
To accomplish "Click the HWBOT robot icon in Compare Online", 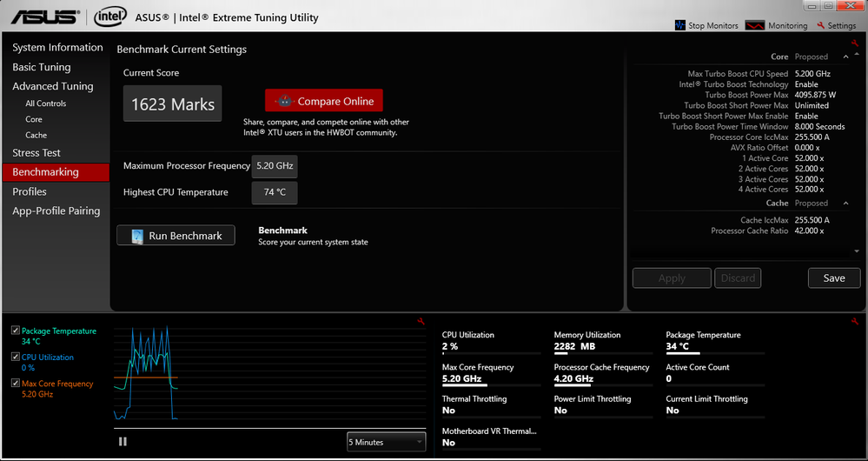I will (x=284, y=101).
